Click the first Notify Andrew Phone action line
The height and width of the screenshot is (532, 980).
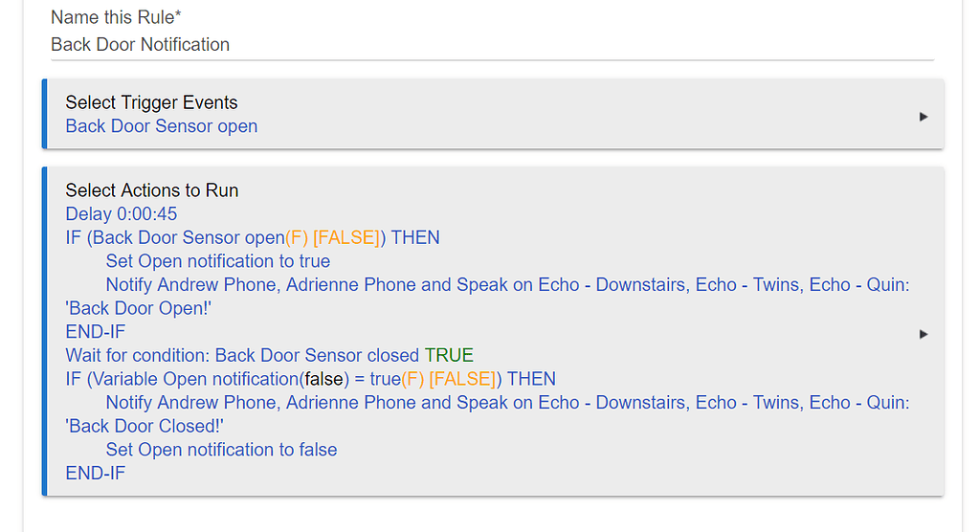(x=507, y=284)
